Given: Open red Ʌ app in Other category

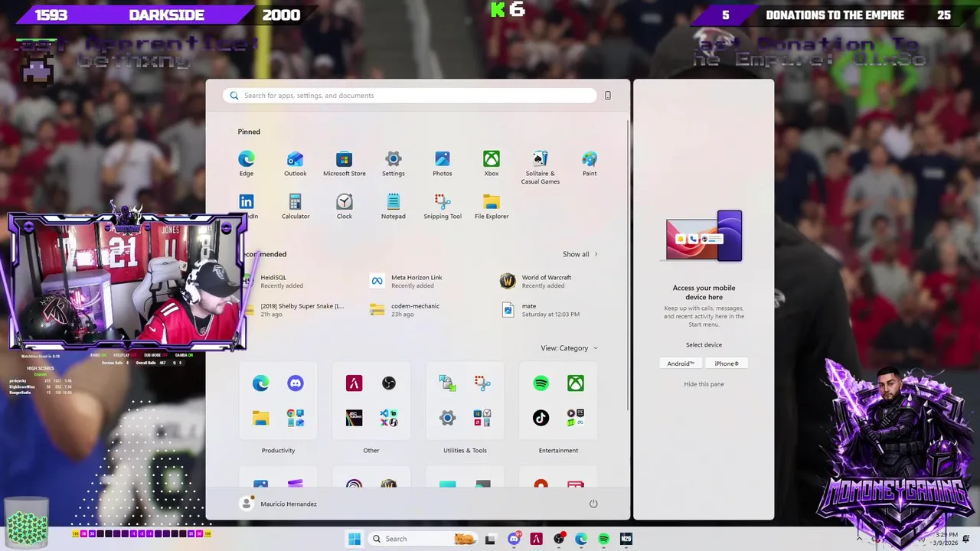Looking at the screenshot, I should (x=354, y=383).
